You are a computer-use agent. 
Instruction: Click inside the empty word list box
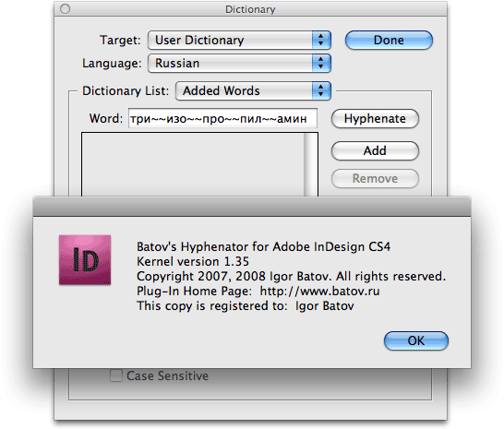[193, 164]
